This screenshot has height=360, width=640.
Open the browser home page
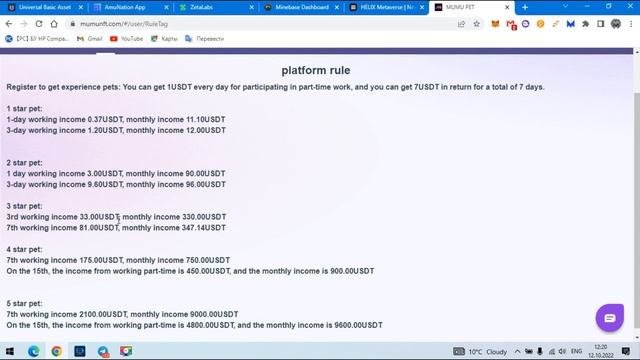(54, 24)
